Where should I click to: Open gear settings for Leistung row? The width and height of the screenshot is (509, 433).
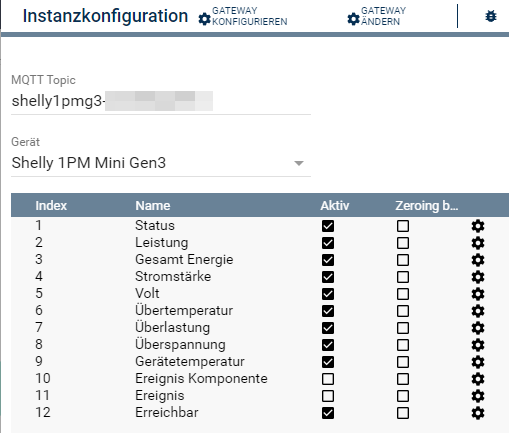pyautogui.click(x=478, y=243)
